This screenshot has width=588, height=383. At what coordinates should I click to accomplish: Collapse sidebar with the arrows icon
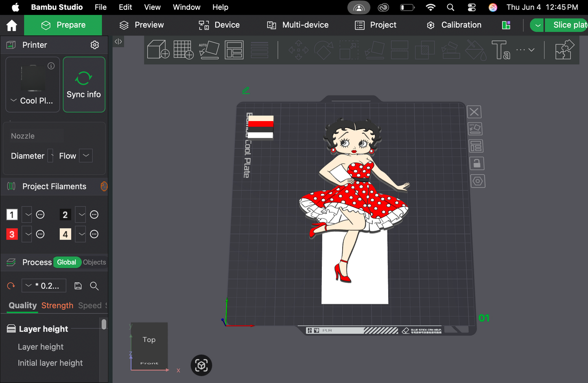pyautogui.click(x=118, y=41)
